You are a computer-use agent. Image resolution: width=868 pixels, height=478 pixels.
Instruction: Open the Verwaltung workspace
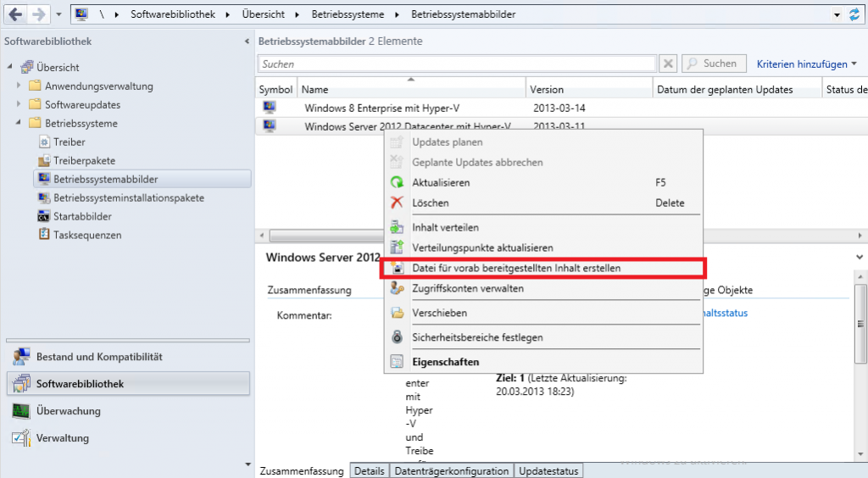(62, 438)
